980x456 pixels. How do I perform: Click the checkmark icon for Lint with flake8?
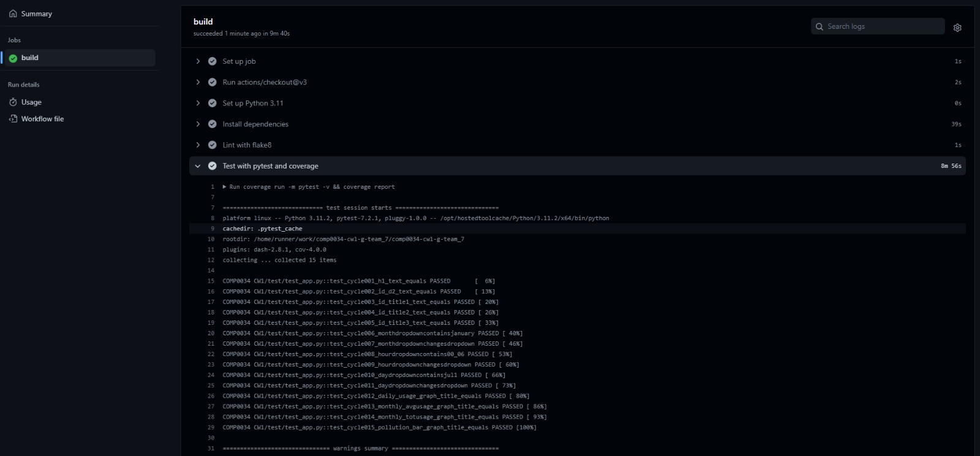[x=213, y=145]
